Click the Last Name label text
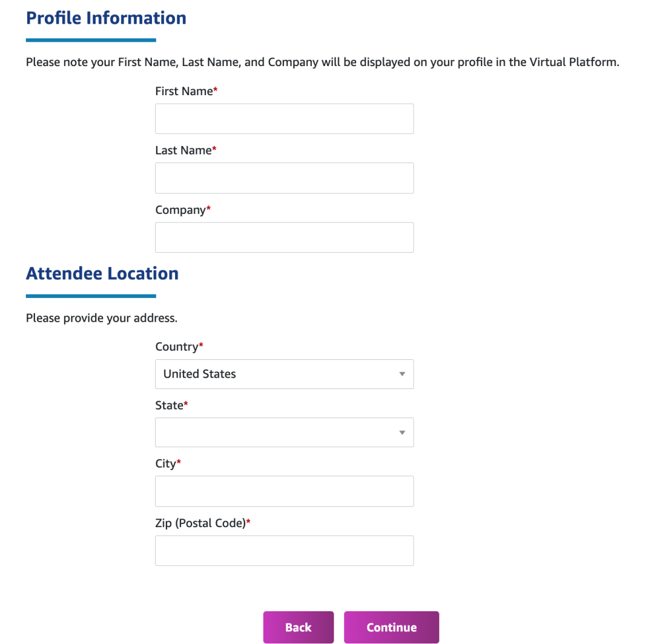This screenshot has height=644, width=654. click(x=183, y=150)
